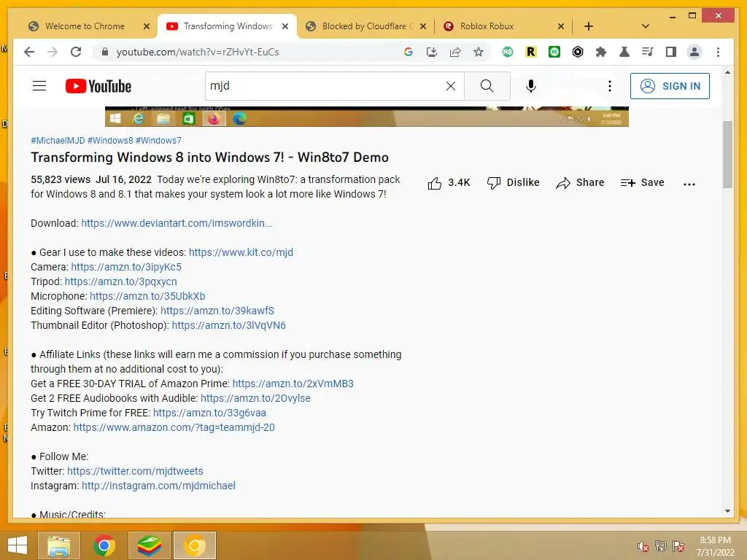Image resolution: width=747 pixels, height=560 pixels.
Task: Open the kit.co/mjd gear link
Action: [x=241, y=252]
